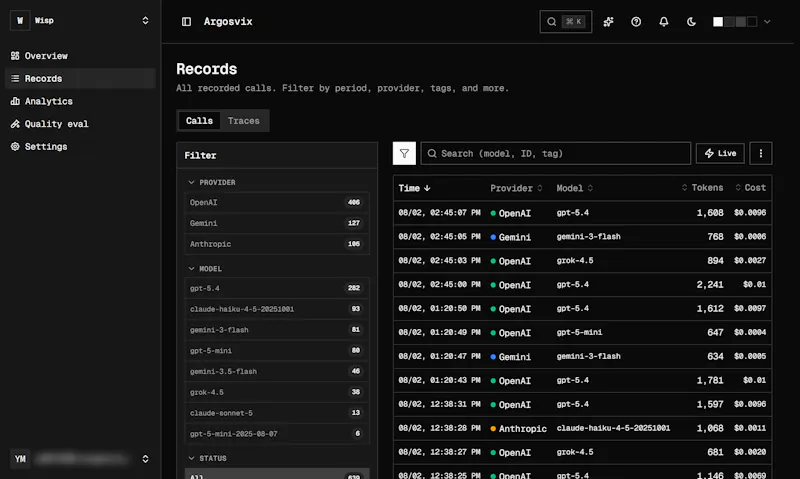Open the 12:38:31 PM record

pos(582,404)
